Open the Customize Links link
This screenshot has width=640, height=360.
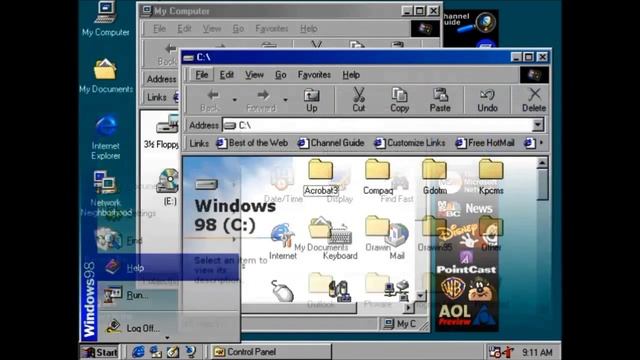pos(410,143)
